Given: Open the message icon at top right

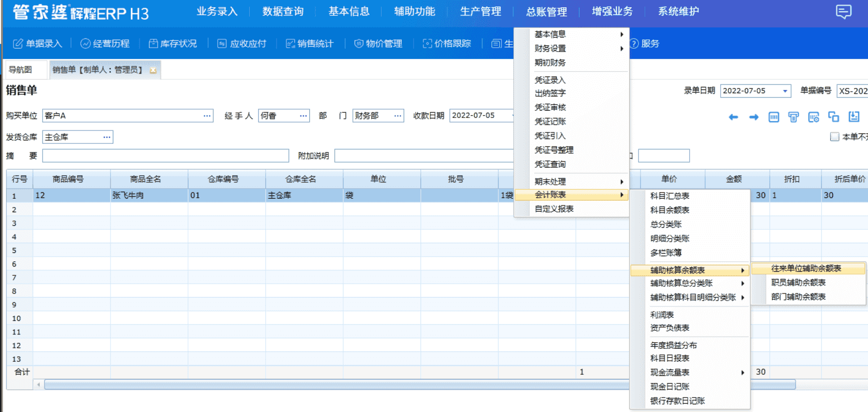Looking at the screenshot, I should (843, 11).
